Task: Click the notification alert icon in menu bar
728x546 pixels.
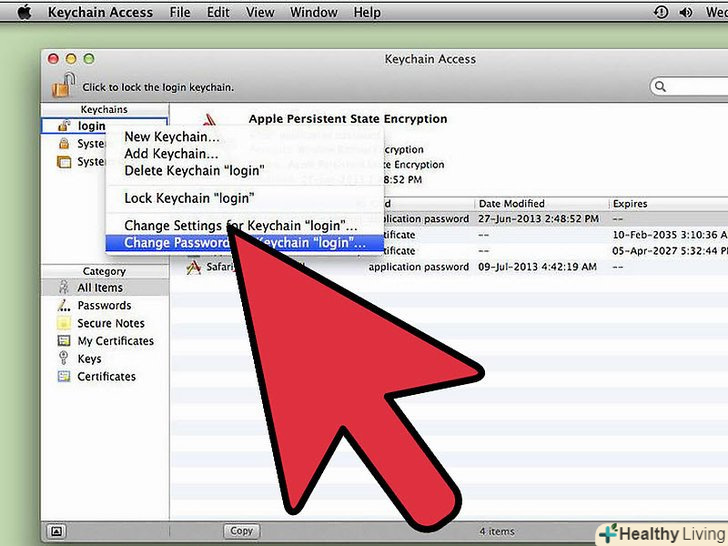Action: [x=661, y=12]
